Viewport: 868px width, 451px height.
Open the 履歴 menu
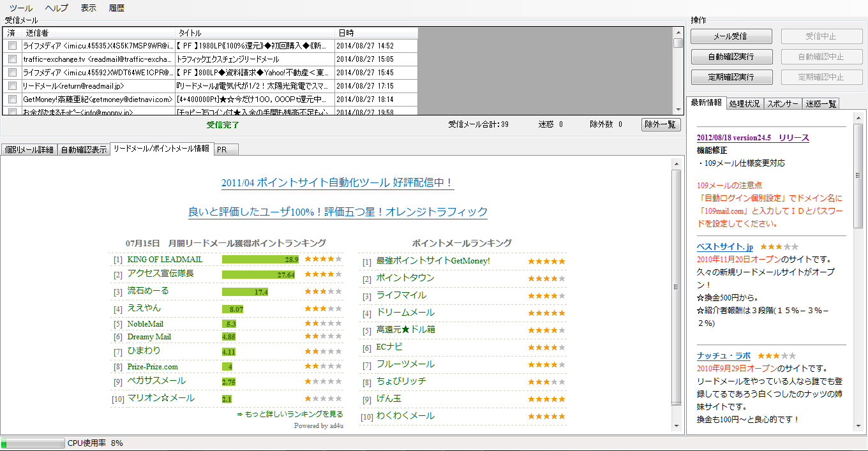pos(116,8)
